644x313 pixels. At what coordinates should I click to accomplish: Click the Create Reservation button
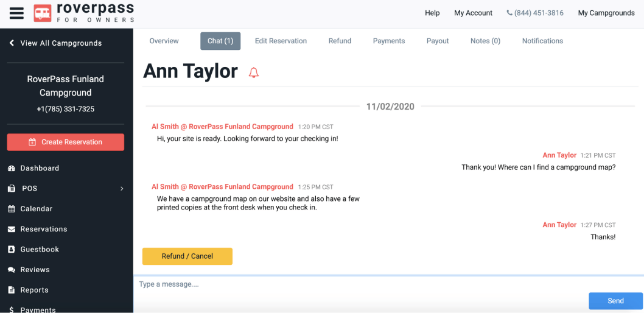pos(65,142)
